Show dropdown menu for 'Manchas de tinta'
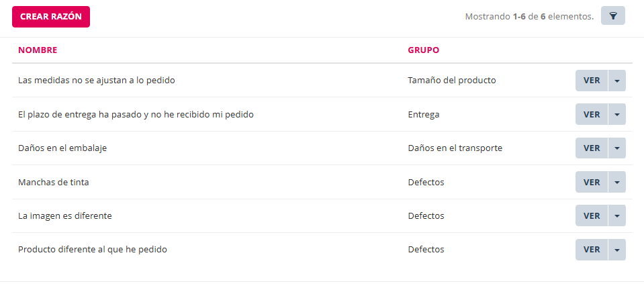The height and width of the screenshot is (294, 644). tap(617, 182)
